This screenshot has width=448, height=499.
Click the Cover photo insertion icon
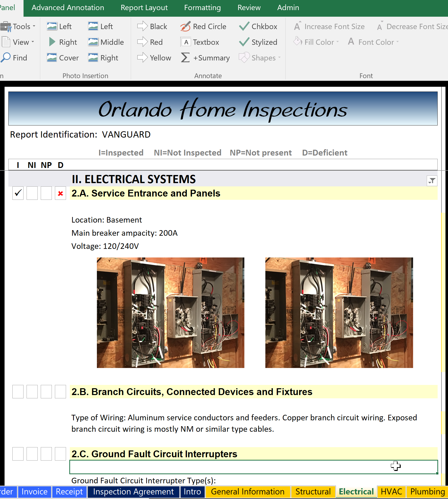63,58
